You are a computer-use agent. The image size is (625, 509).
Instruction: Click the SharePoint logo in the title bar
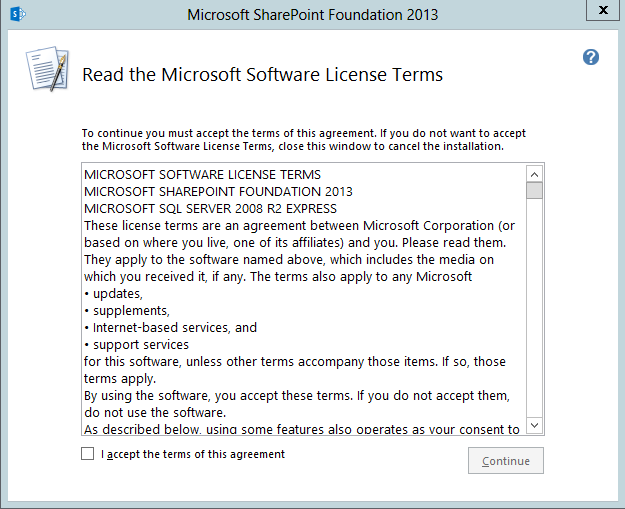(18, 14)
